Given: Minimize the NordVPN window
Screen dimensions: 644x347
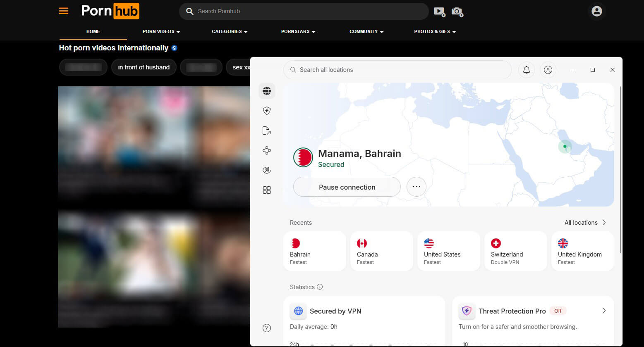Looking at the screenshot, I should pos(573,70).
